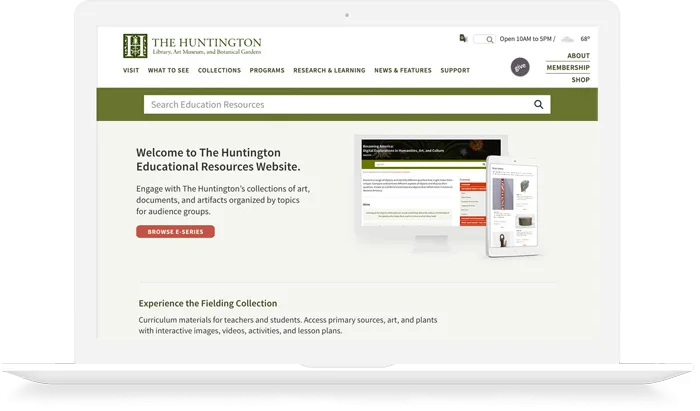Image resolution: width=700 pixels, height=411 pixels.
Task: Submit search with green bar magnifier icon
Action: pos(538,104)
